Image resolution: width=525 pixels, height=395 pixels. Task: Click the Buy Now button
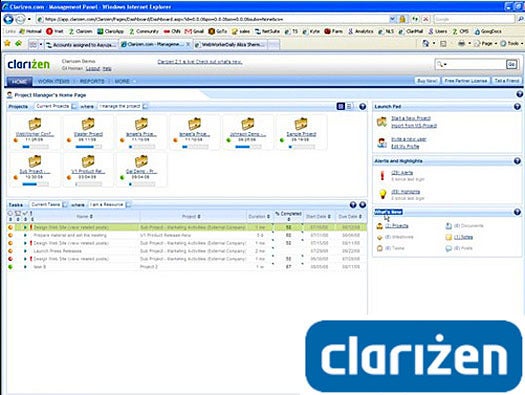(x=427, y=81)
